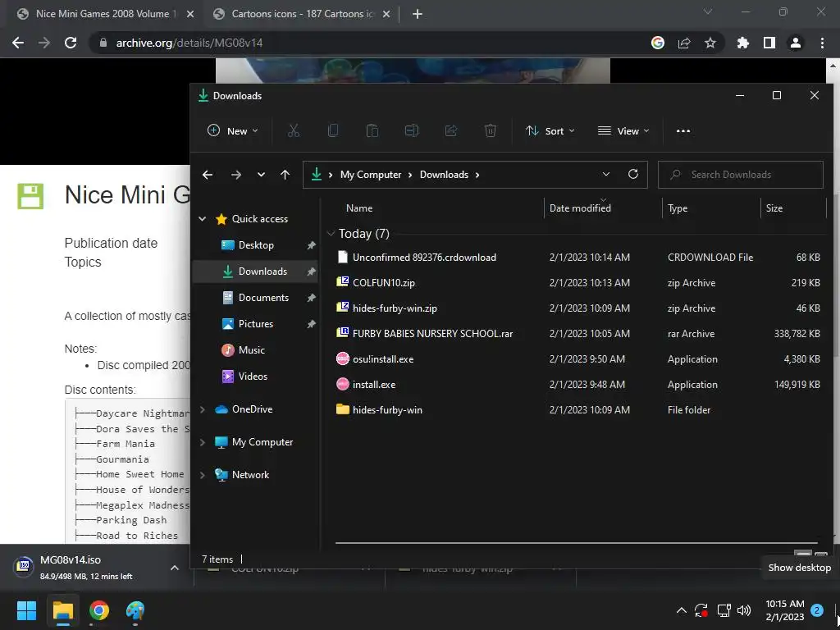Click the Cut scissors icon in Explorer toolbar
This screenshot has width=840, height=630.
[x=294, y=130]
